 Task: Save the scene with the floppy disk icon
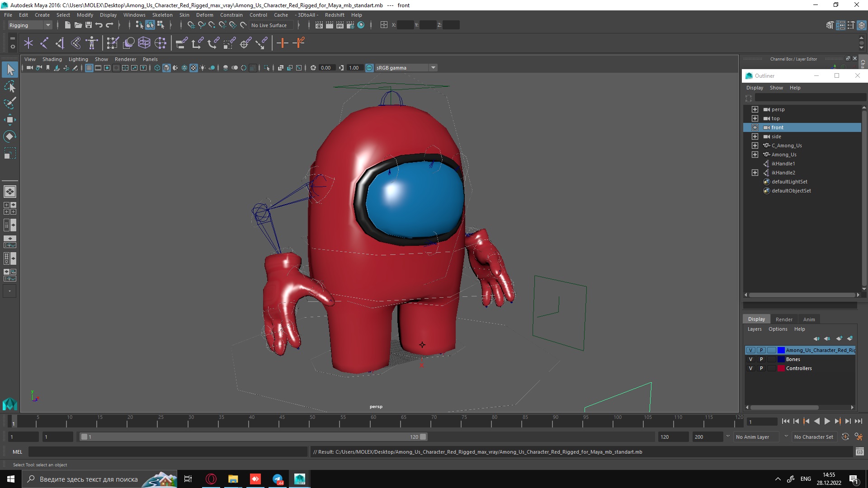(89, 25)
